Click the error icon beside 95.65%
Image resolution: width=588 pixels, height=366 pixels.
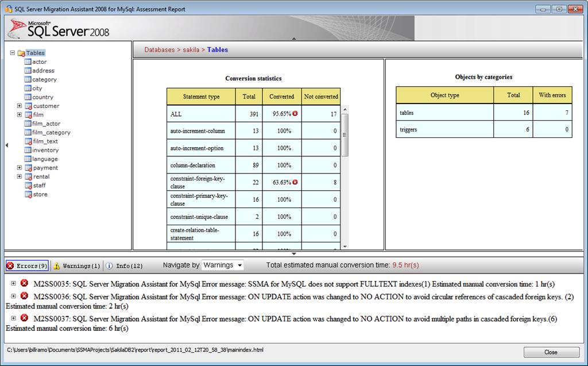[295, 113]
